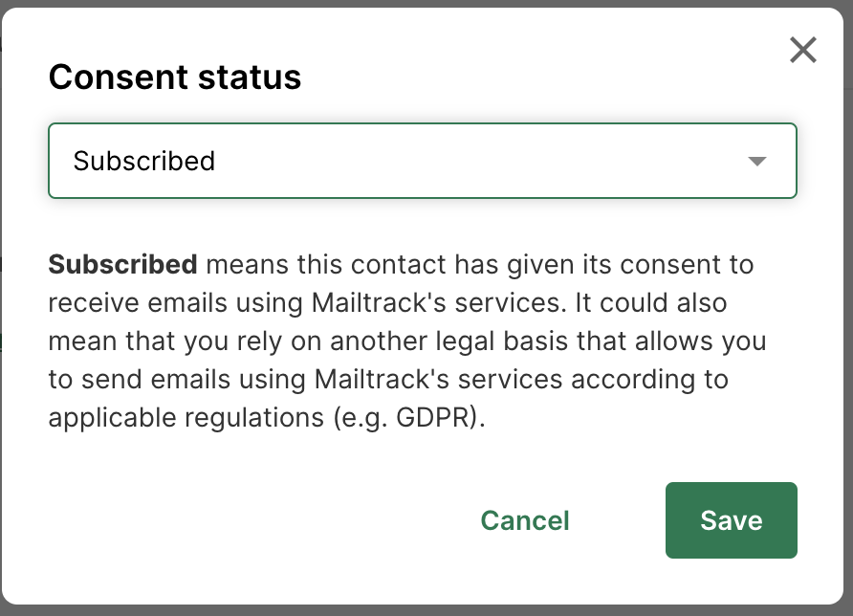Cancel the consent status change
This screenshot has height=616, width=853.
tap(524, 520)
